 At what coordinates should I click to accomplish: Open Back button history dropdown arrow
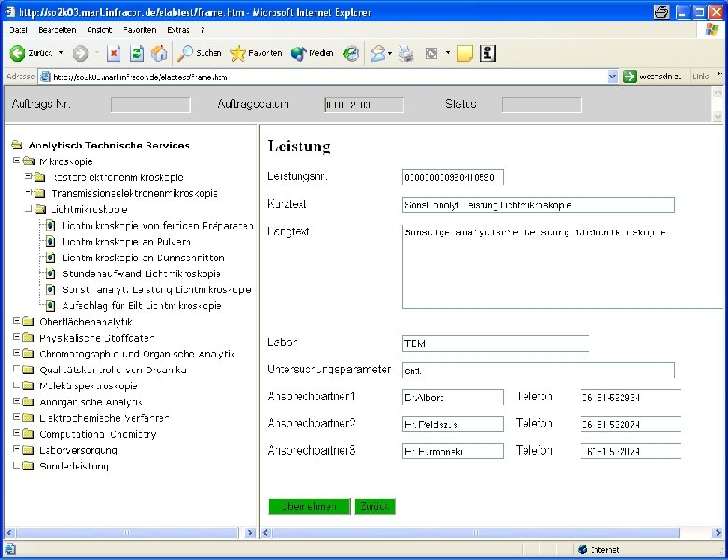61,53
